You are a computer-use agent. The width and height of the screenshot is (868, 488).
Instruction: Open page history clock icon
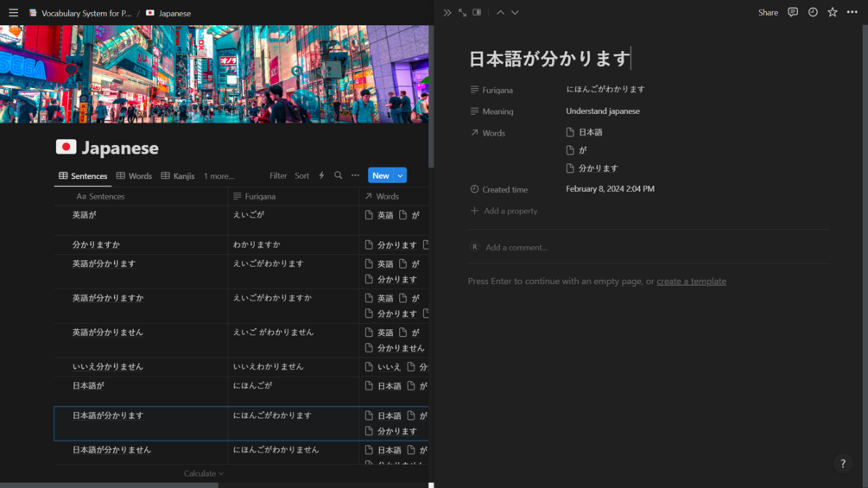[813, 12]
